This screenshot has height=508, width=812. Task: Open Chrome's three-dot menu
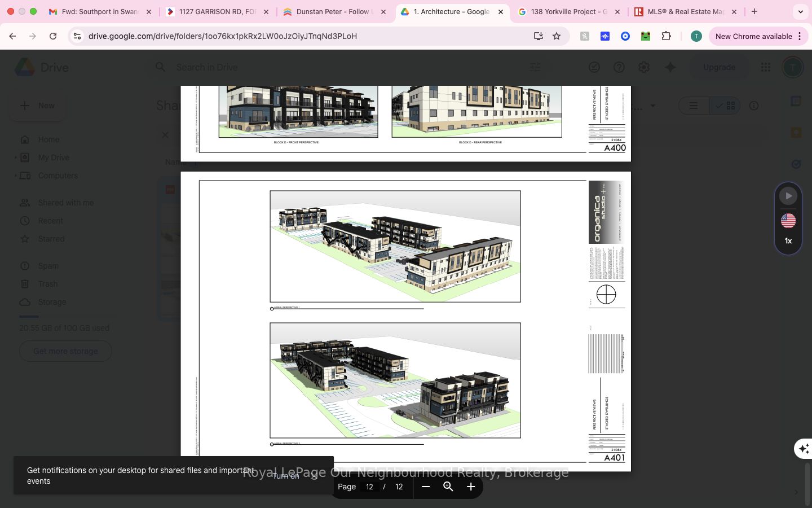(x=800, y=36)
